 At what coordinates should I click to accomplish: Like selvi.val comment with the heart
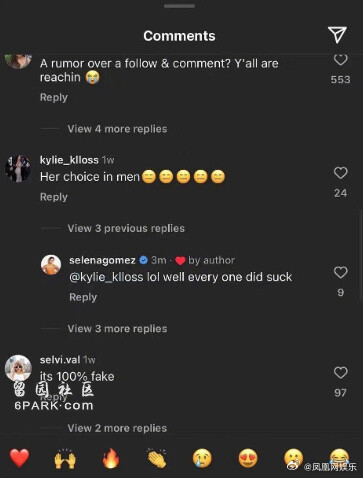coord(340,372)
